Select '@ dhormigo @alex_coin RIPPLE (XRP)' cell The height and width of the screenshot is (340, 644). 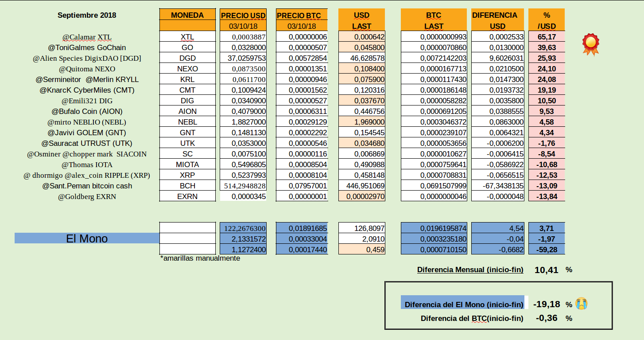87,175
